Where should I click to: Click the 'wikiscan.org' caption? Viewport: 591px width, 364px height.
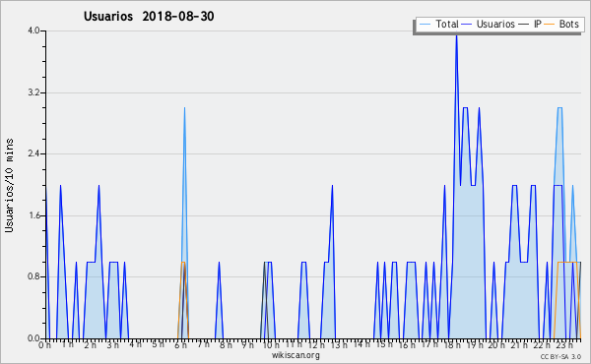[295, 355]
